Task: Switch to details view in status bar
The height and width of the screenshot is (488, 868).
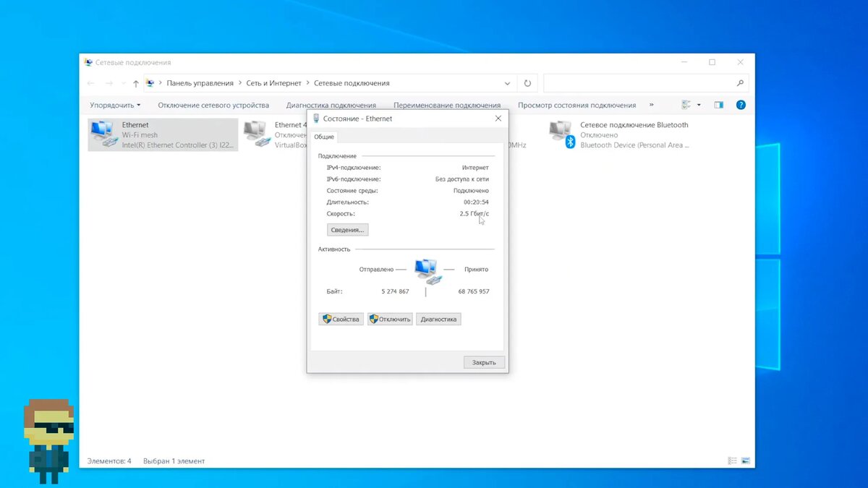Action: (733, 461)
